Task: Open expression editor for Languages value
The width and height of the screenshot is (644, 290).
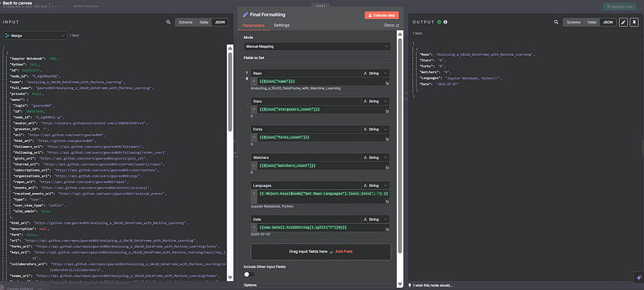Action: pos(387,201)
